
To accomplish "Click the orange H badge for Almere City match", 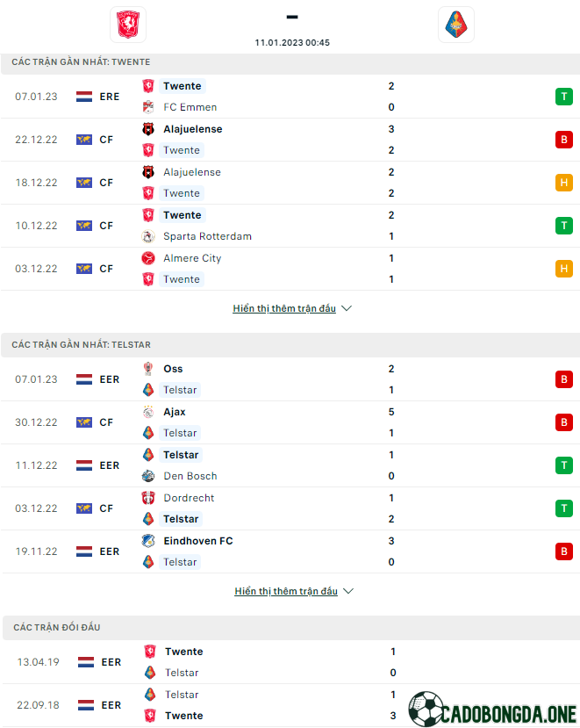I will click(563, 269).
